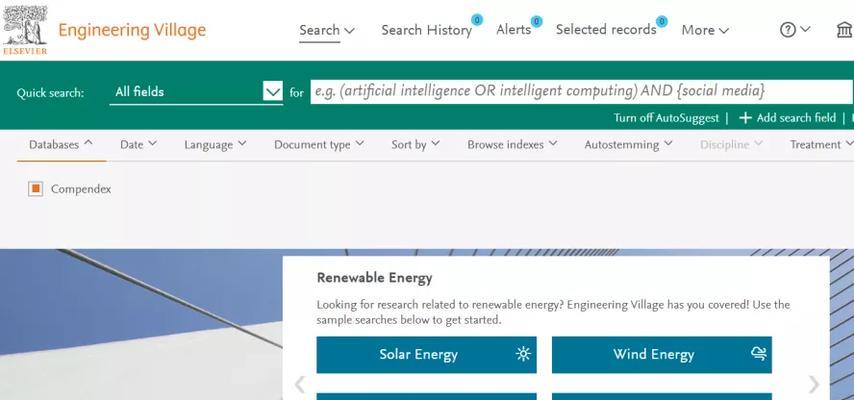Open the Search menu
This screenshot has height=400, width=854.
[x=327, y=30]
